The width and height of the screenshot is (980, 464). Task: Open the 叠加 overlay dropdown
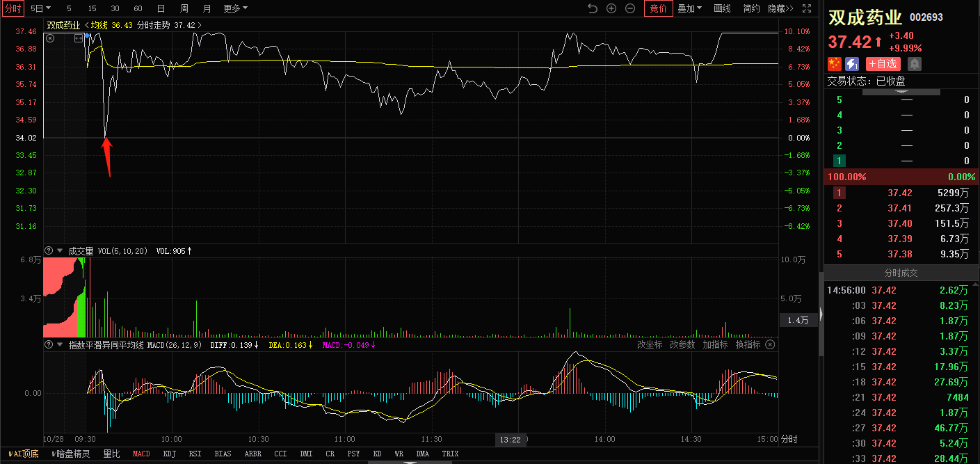(689, 8)
